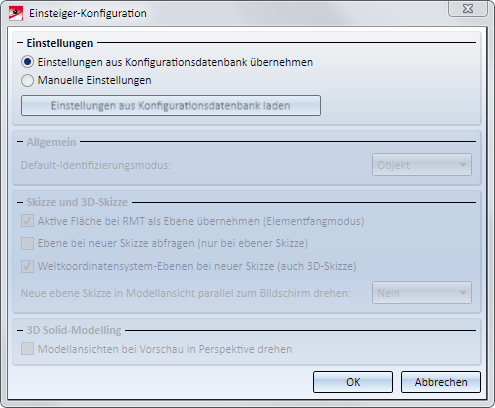This screenshot has width=495, height=408.
Task: Collapse the '3D Solid-Modelling' section
Action: tap(20, 330)
